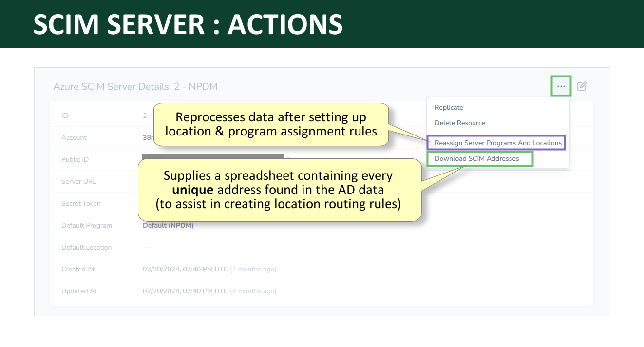
Task: Click the icon at the end of the Public ID bar
Action: (288, 157)
